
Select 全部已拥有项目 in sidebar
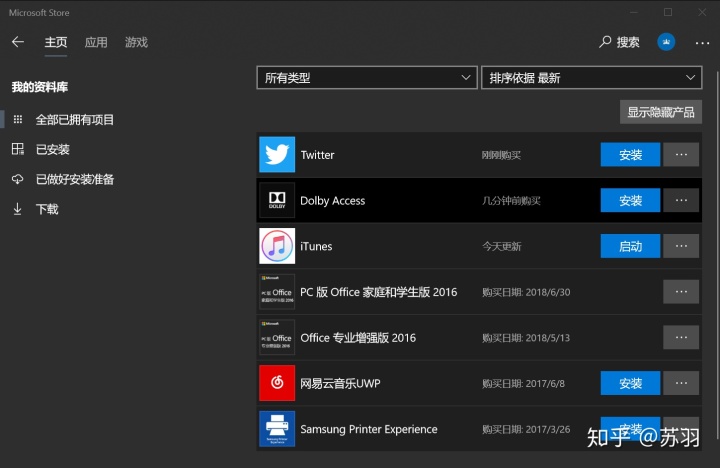click(75, 120)
